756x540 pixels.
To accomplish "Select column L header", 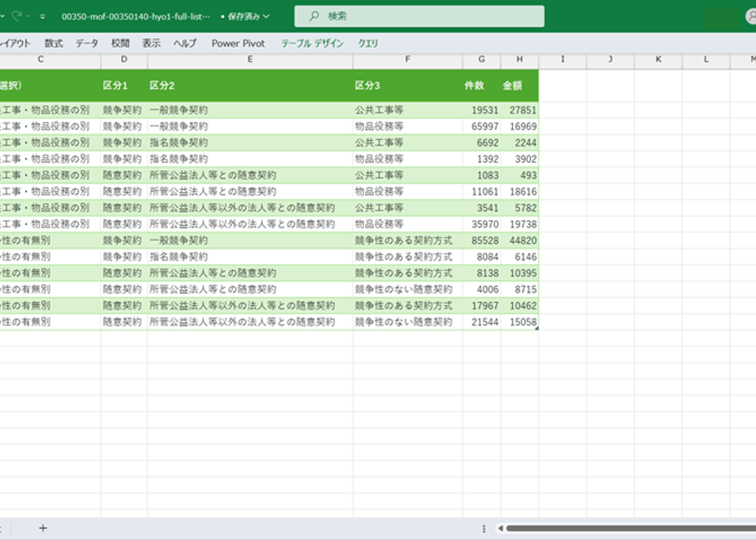I will [x=706, y=59].
